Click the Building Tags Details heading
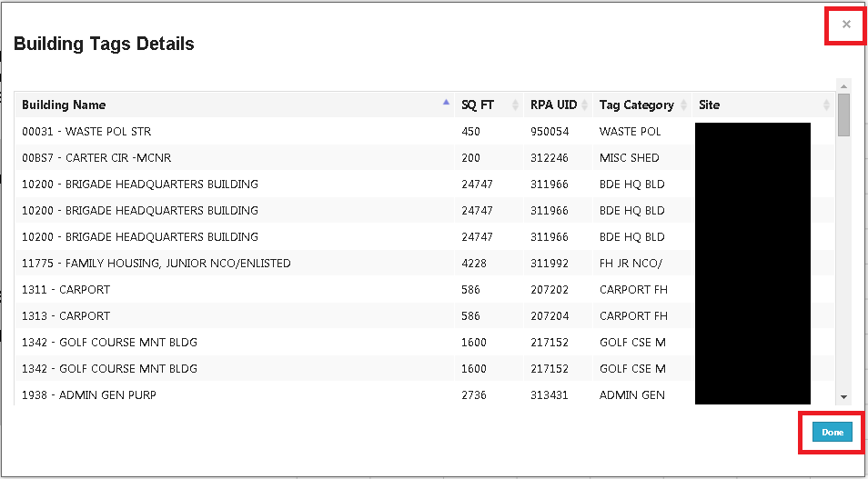Viewport: 868px width, 479px height. pos(104,44)
